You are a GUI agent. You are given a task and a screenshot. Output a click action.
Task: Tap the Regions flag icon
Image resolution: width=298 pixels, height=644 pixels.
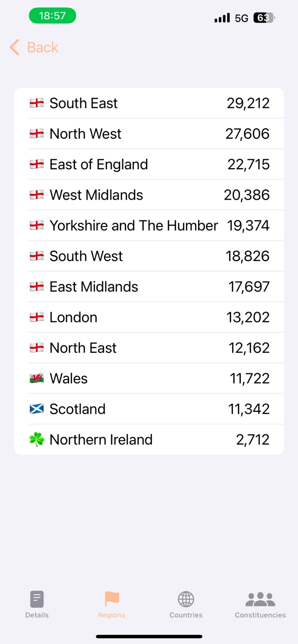click(111, 599)
